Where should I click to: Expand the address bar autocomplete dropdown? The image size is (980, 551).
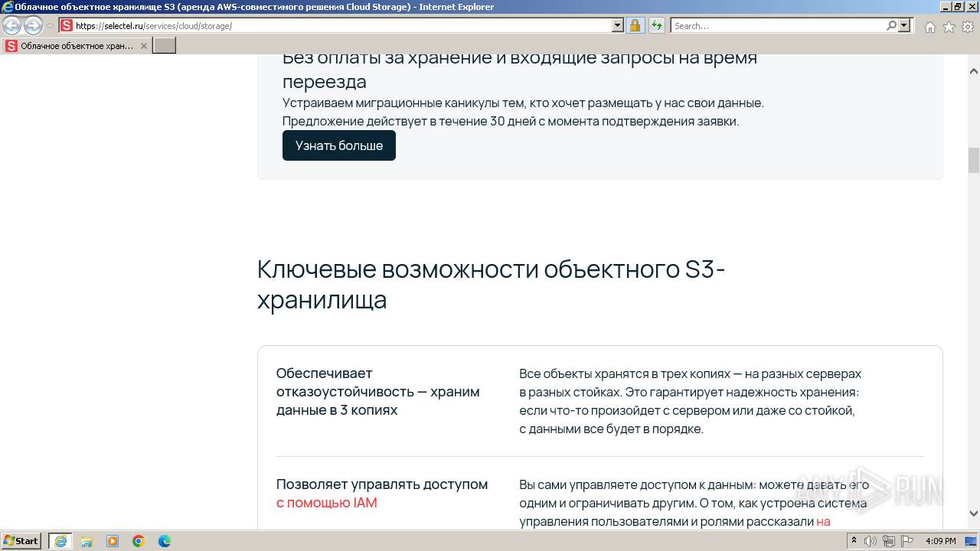(x=618, y=25)
